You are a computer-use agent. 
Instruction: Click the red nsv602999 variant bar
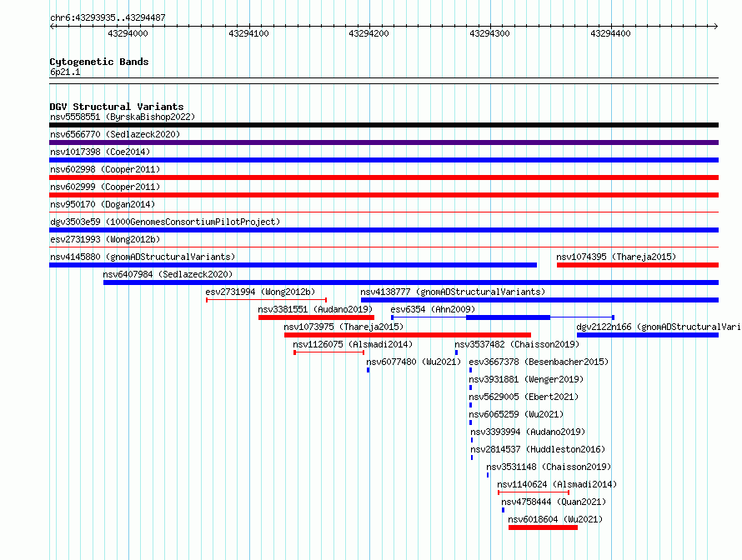(x=384, y=195)
